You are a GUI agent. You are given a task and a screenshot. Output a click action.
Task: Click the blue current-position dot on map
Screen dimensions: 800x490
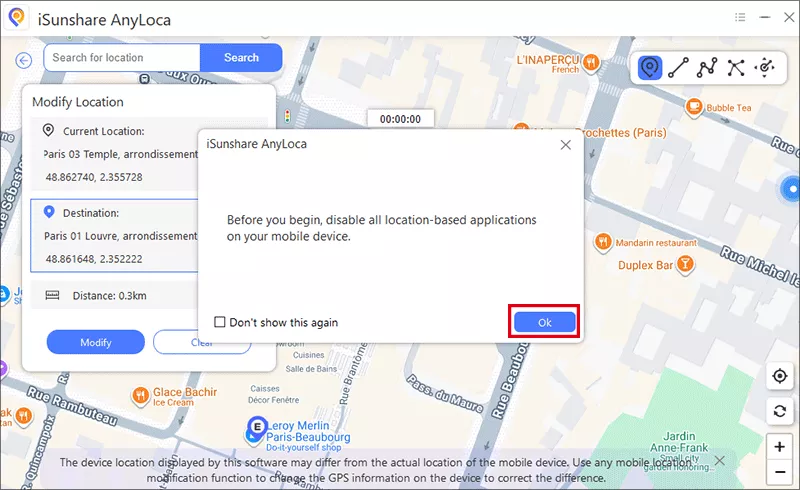[x=792, y=189]
